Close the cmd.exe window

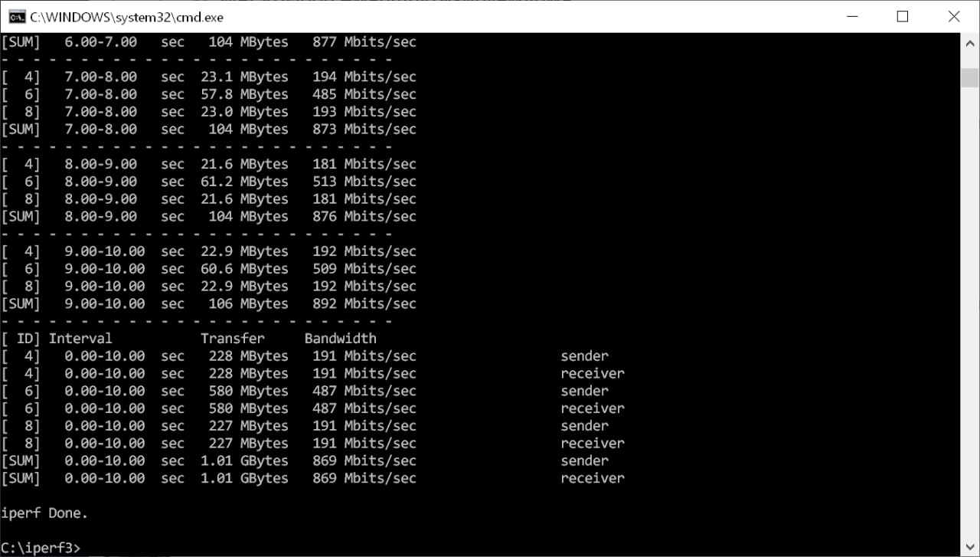pyautogui.click(x=954, y=16)
